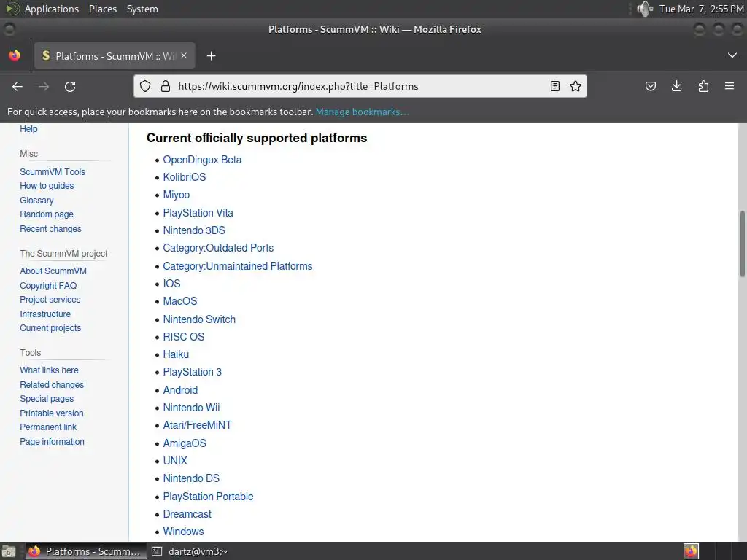Click the site security padlock icon

(166, 86)
